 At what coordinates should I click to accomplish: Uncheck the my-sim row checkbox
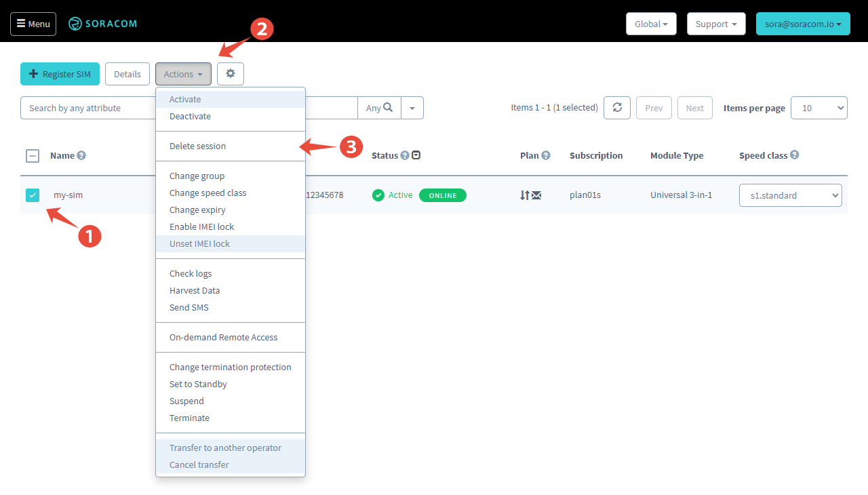coord(33,195)
